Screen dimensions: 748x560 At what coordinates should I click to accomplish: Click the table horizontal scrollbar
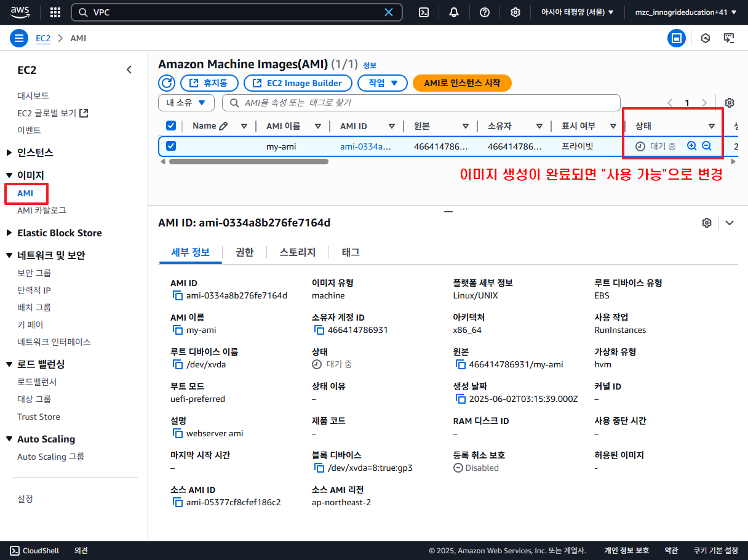249,162
